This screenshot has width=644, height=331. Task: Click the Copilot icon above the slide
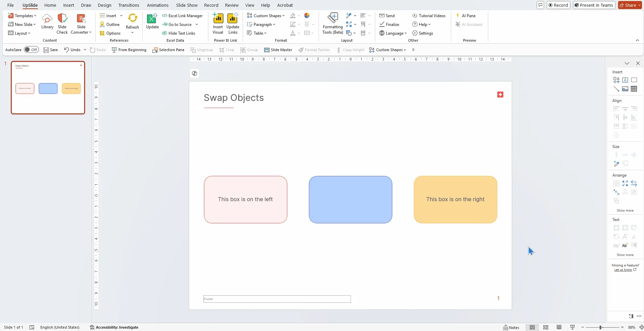194,73
